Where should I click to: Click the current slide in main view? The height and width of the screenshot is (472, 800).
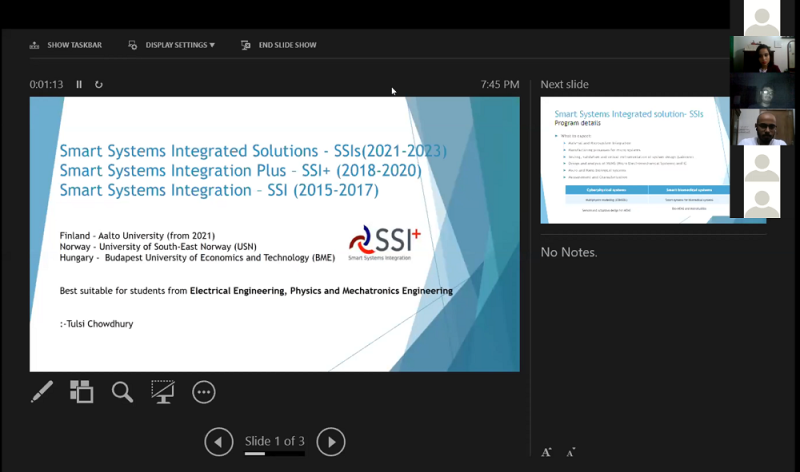(274, 234)
